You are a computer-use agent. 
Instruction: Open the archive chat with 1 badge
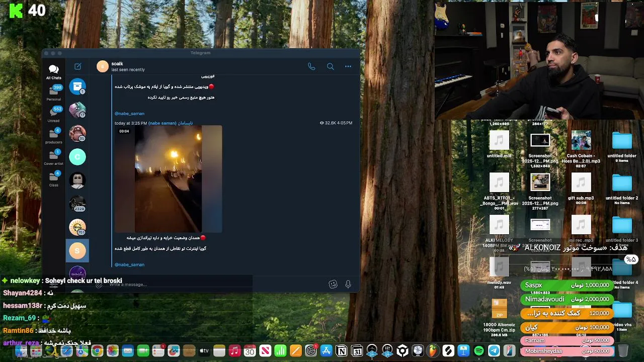(x=77, y=86)
